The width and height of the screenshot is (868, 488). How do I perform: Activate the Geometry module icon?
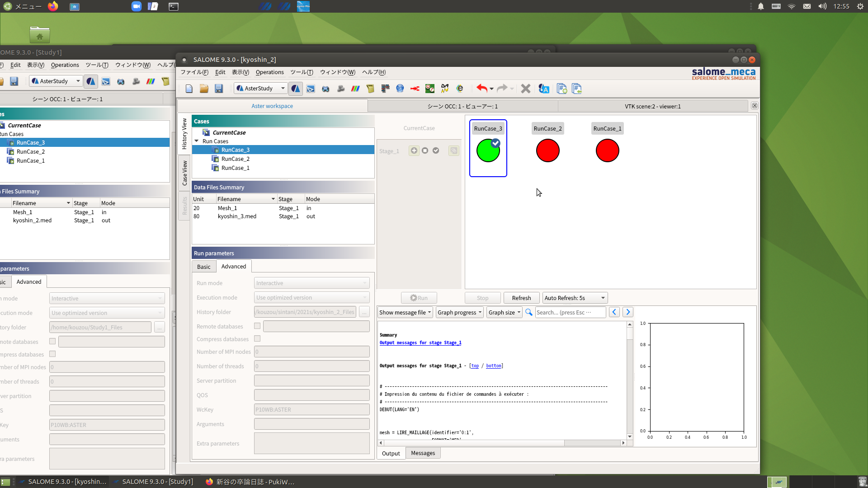pos(325,89)
